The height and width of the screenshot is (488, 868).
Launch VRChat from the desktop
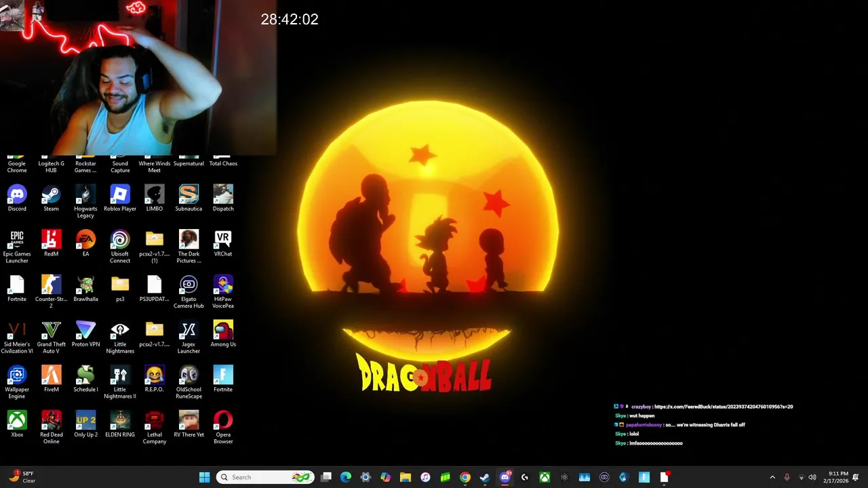223,244
